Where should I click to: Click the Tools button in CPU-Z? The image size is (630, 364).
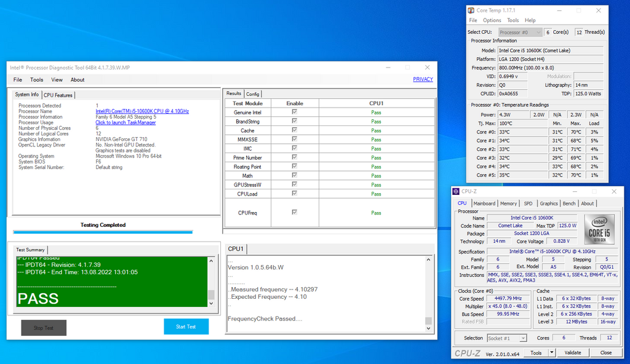point(536,352)
